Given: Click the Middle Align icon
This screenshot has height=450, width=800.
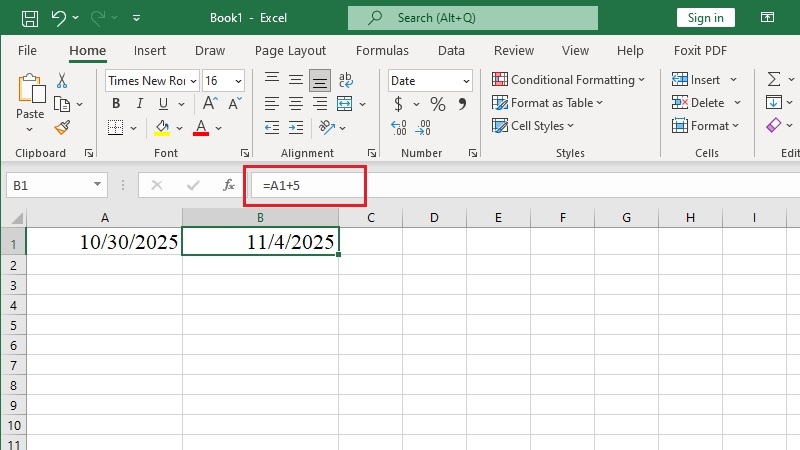Looking at the screenshot, I should [x=295, y=80].
